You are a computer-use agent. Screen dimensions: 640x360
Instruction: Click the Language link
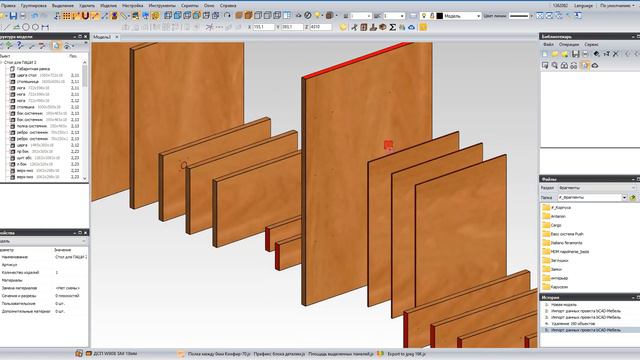583,6
